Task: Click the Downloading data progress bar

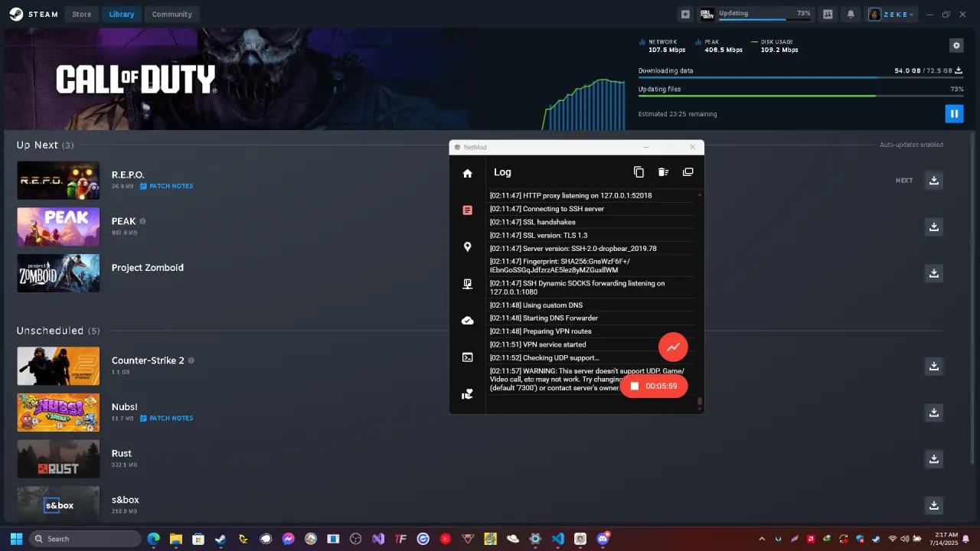Action: click(801, 77)
